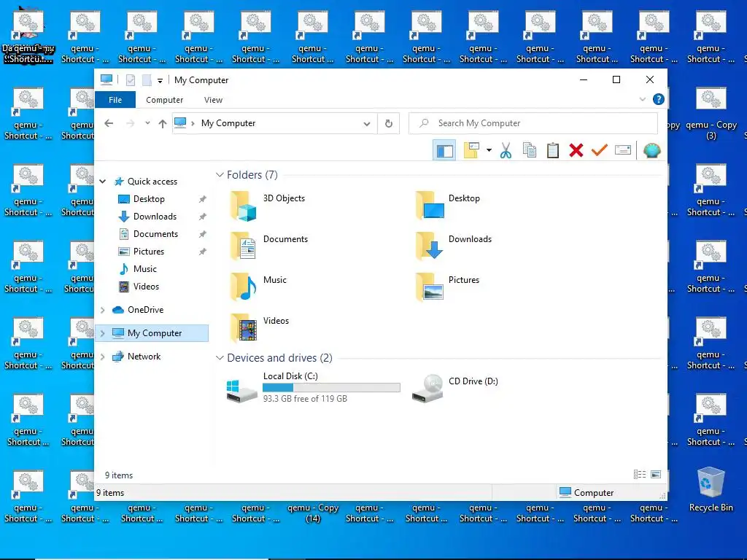The image size is (747, 560).
Task: Select Recycle Bin on the desktop
Action: pos(711,489)
